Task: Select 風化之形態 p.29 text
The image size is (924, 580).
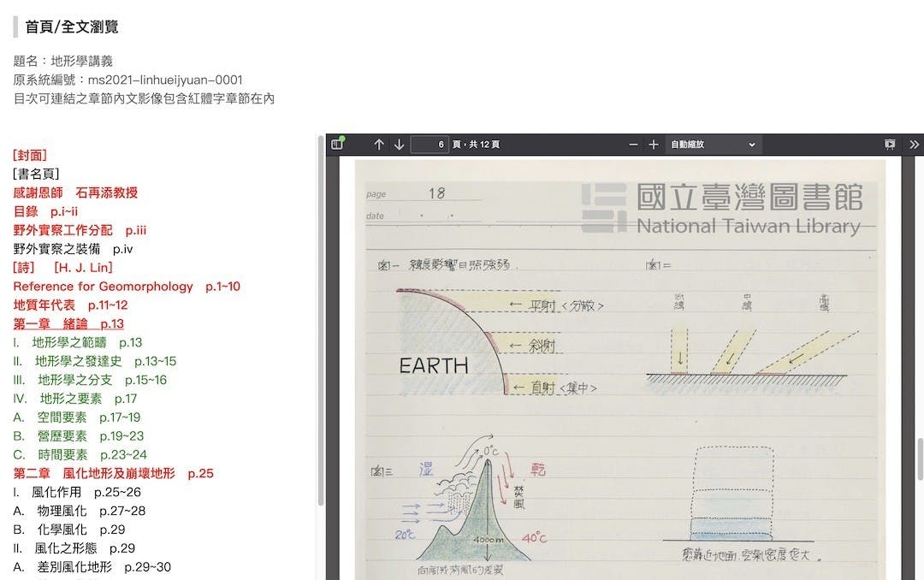Action: [74, 548]
